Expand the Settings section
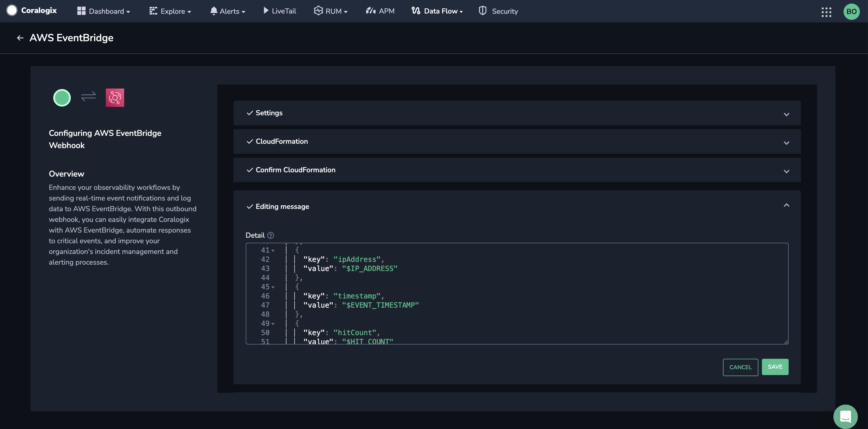 click(517, 113)
